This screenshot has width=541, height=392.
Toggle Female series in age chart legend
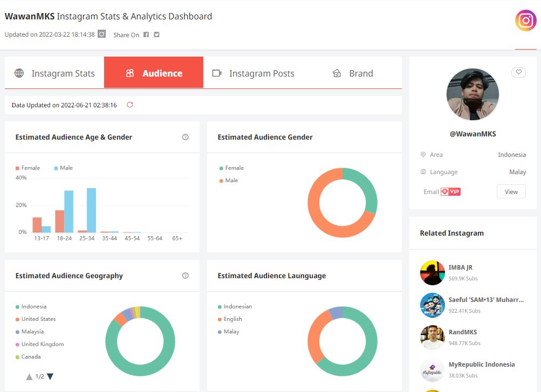(28, 168)
